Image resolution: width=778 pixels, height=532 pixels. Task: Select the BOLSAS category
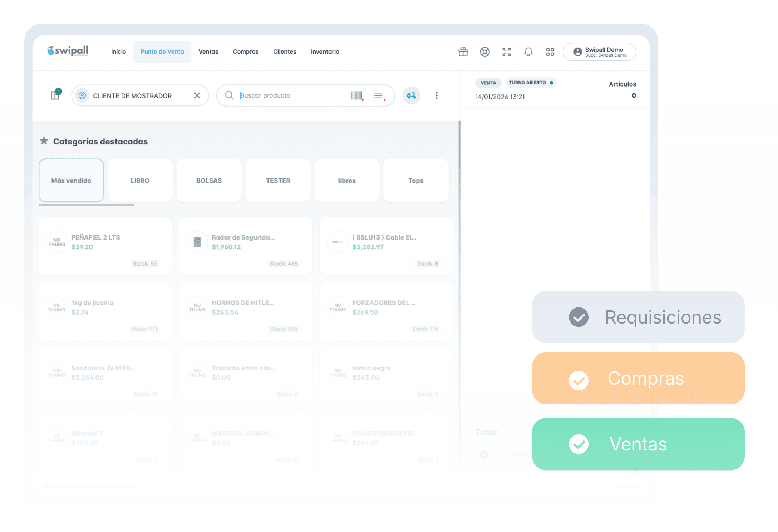209,181
